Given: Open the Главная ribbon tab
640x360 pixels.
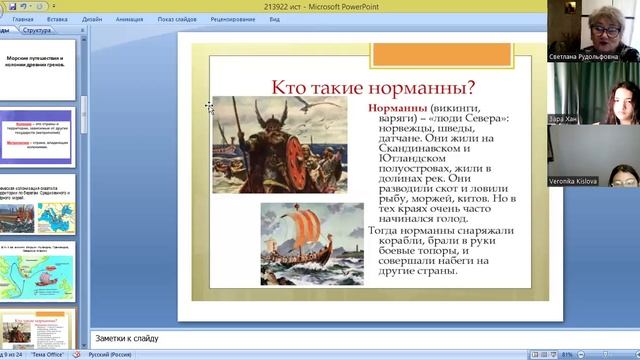Looking at the screenshot, I should [23, 19].
